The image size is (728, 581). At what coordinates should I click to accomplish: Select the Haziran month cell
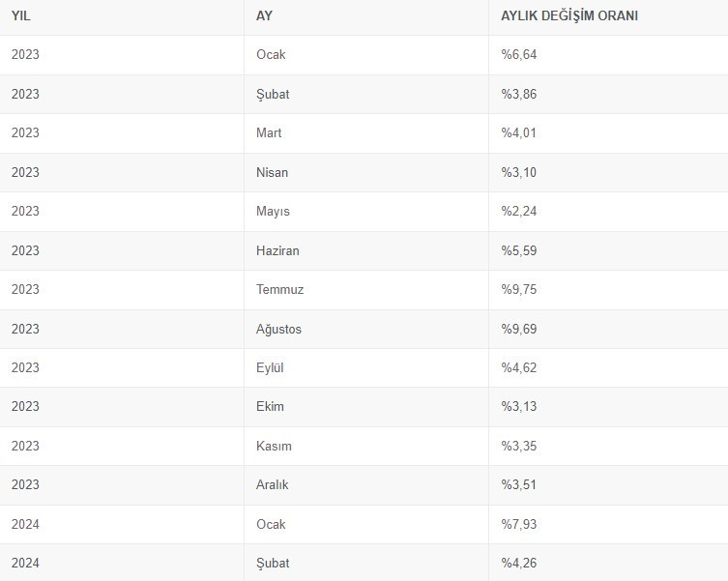pos(277,250)
